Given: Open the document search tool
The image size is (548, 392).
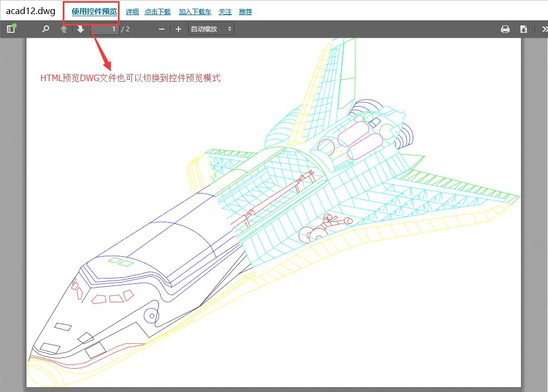Looking at the screenshot, I should point(45,29).
